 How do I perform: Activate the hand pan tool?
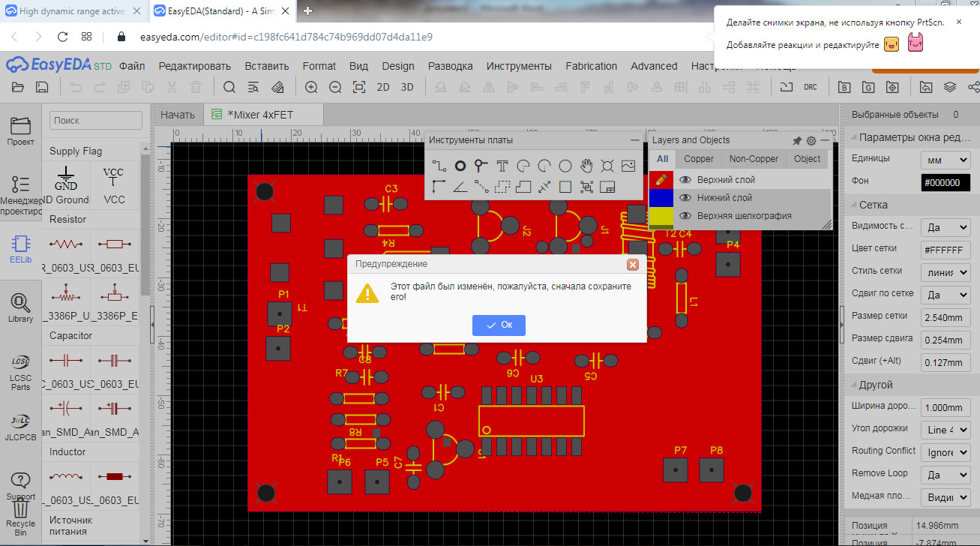pos(586,166)
